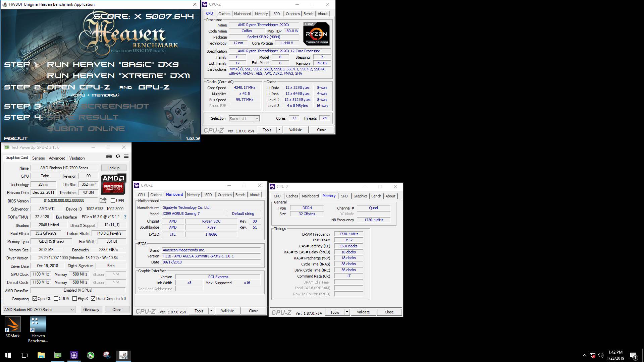Toggle the DirectCompute 5.0 checkbox
The width and height of the screenshot is (644, 362).
pyautogui.click(x=93, y=299)
